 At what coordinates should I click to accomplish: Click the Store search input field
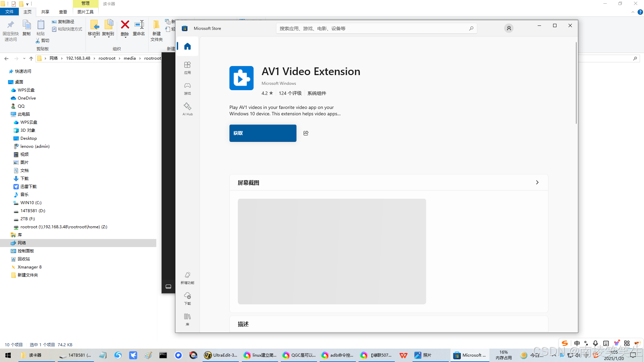[372, 28]
